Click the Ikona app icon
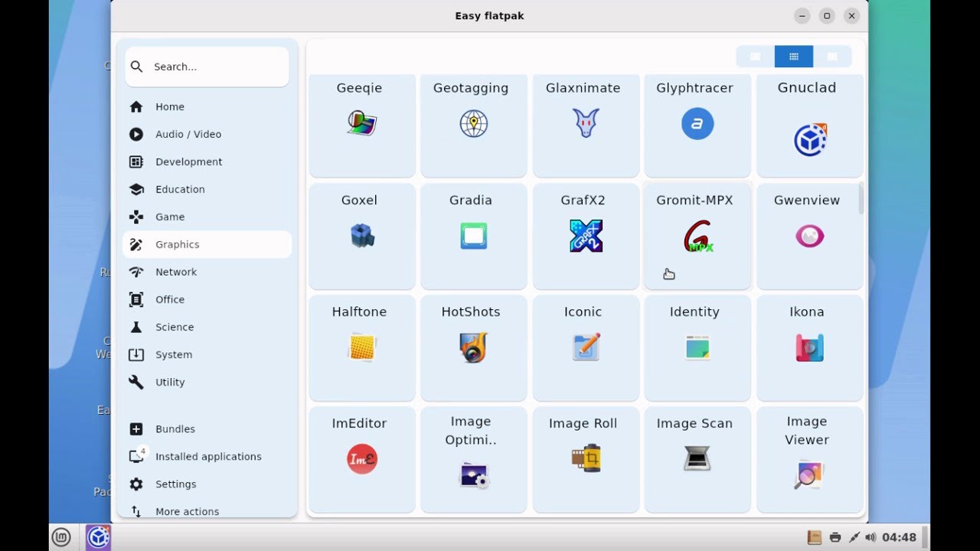The width and height of the screenshot is (980, 551). (809, 347)
